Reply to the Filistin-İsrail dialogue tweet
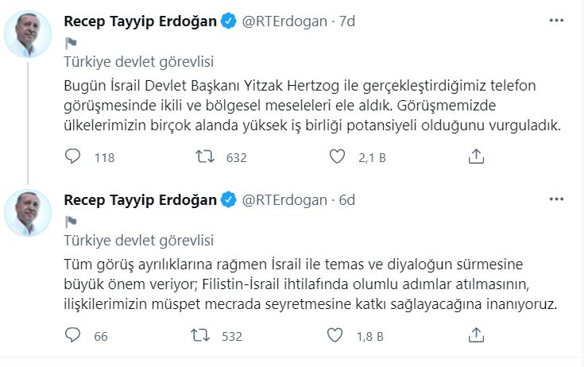The height and width of the screenshot is (367, 588). click(x=72, y=336)
